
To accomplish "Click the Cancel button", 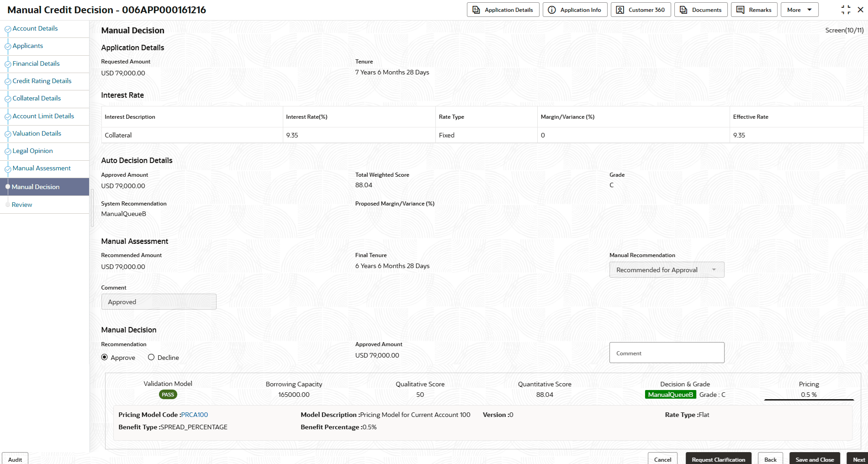I will [x=662, y=459].
